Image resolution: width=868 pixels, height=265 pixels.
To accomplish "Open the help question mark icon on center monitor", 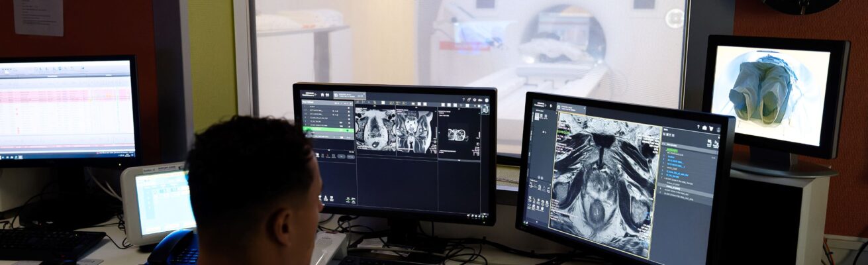I will coord(464,99).
